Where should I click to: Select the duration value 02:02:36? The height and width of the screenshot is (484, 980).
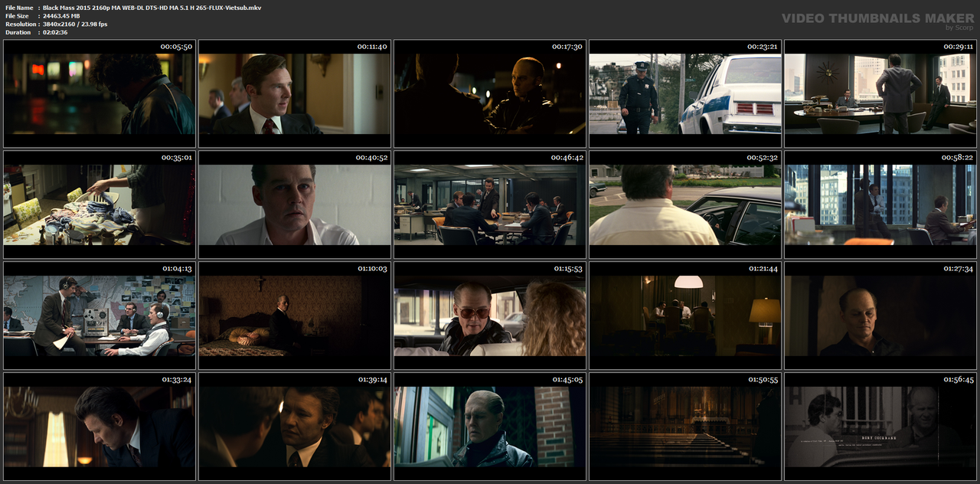tap(55, 32)
